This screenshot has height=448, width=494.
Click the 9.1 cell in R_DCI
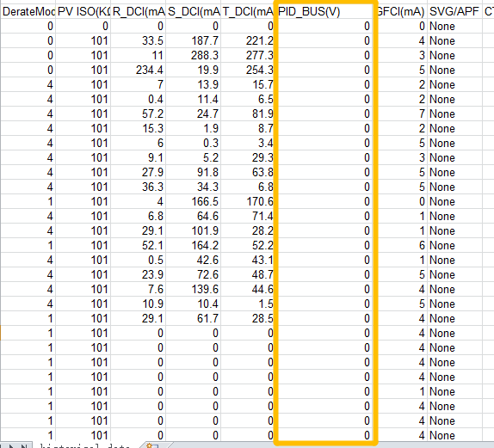point(139,157)
